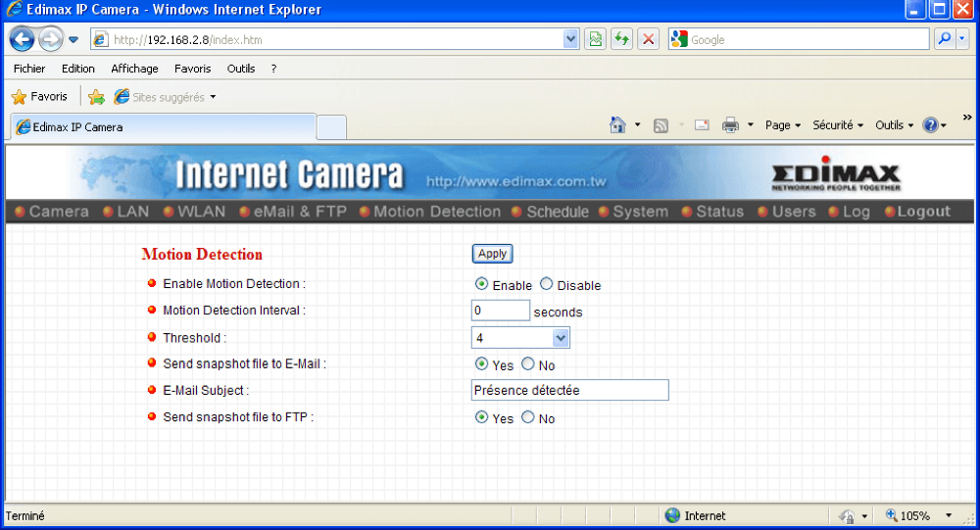This screenshot has width=980, height=530.
Task: Click the address bar URL field
Action: point(327,39)
